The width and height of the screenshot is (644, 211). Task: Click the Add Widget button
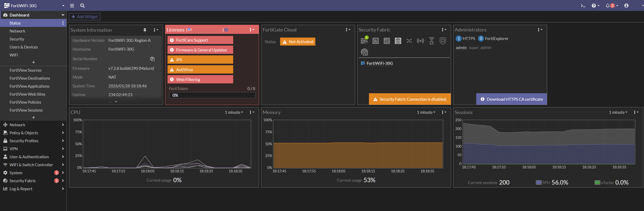tap(85, 17)
